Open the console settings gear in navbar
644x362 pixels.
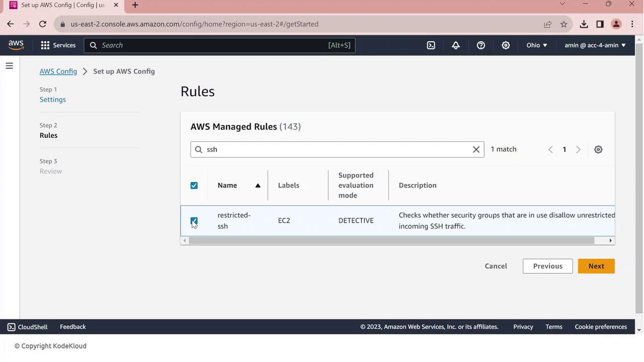(x=506, y=45)
